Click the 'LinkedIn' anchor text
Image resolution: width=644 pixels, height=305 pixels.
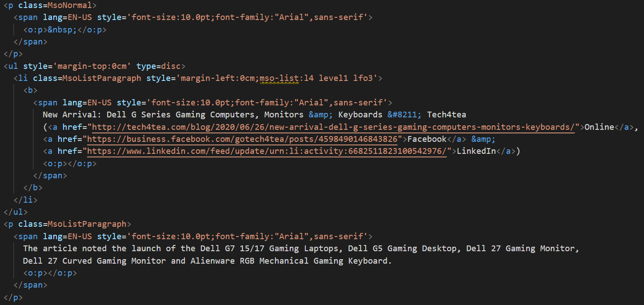coord(476,151)
